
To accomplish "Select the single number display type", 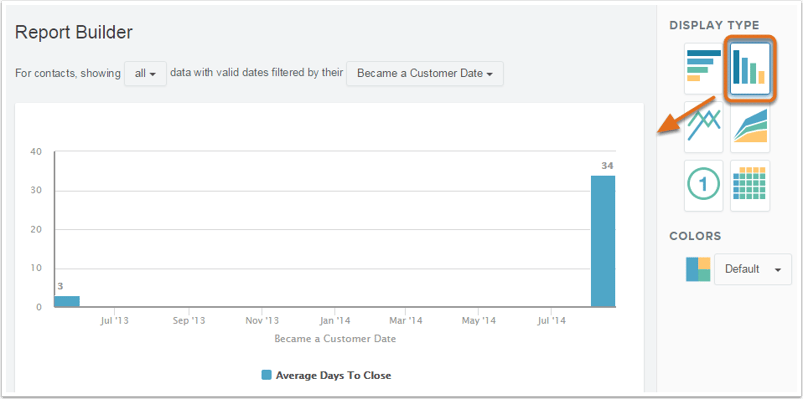I will point(703,185).
